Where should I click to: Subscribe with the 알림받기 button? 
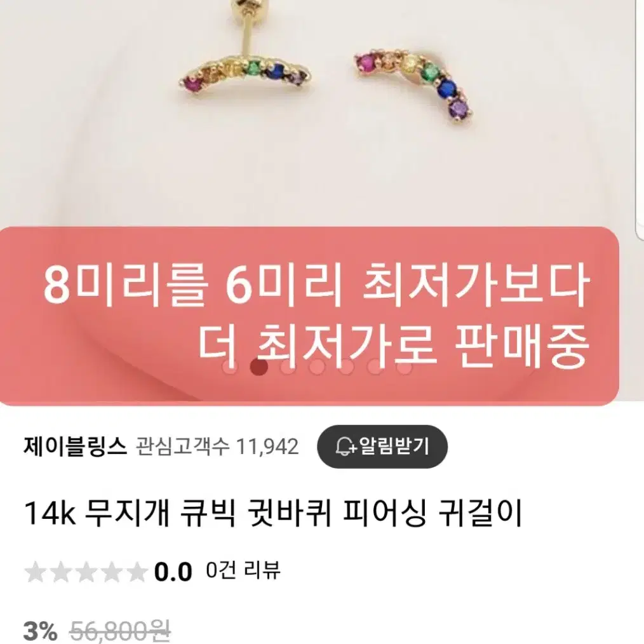(382, 446)
